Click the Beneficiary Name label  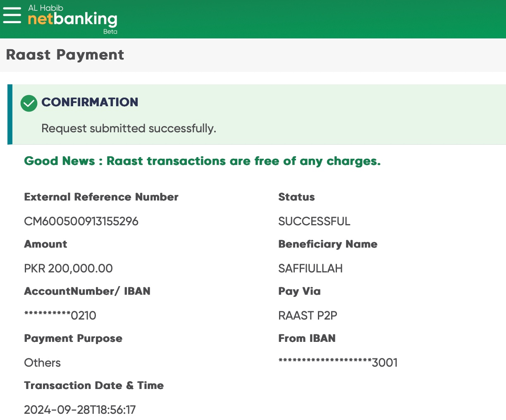(x=327, y=244)
